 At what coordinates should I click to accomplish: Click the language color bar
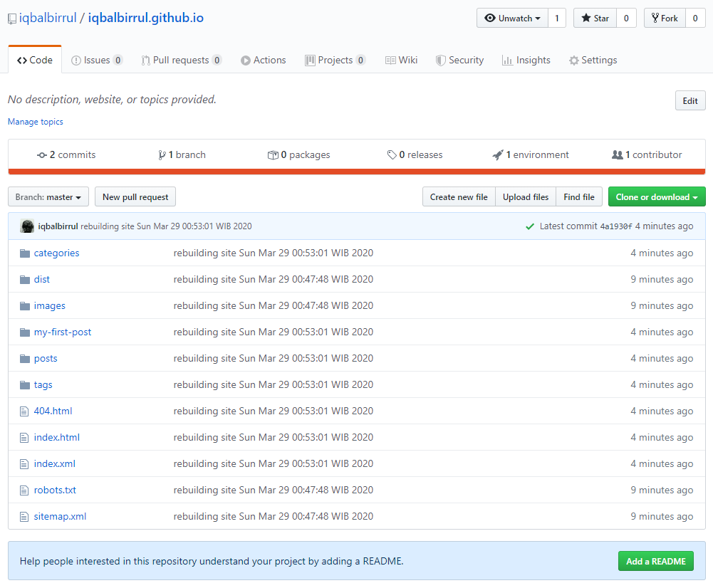[x=356, y=172]
